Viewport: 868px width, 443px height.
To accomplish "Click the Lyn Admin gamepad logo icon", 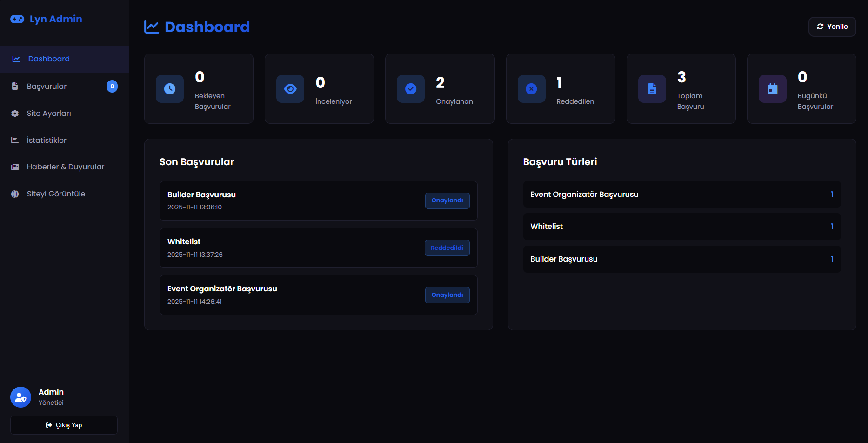I will coord(17,19).
